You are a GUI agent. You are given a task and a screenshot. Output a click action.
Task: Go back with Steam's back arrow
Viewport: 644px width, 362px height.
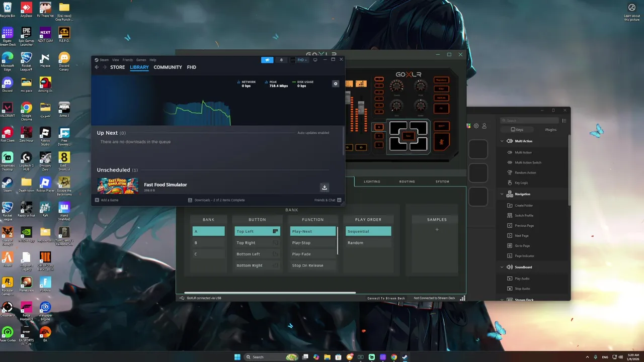pyautogui.click(x=97, y=67)
